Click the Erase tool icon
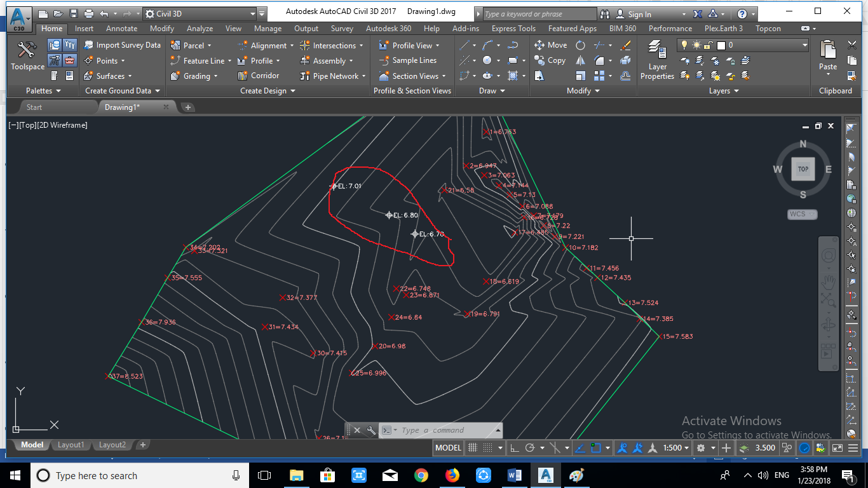 pos(626,45)
